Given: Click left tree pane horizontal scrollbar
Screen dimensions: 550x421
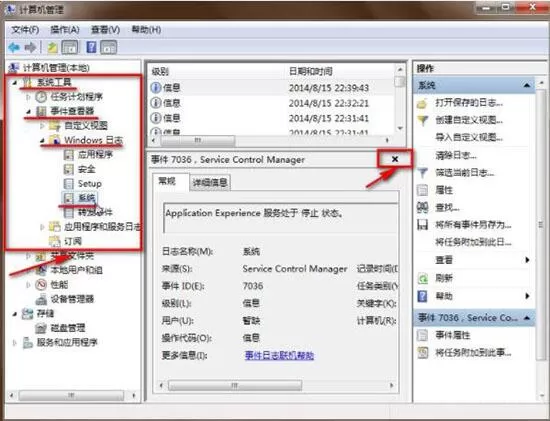Looking at the screenshot, I should pos(71,396).
